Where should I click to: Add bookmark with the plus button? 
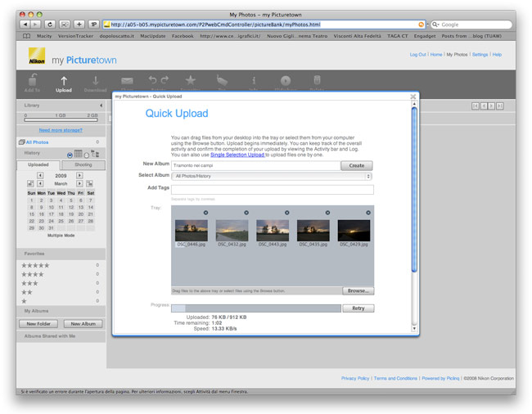pos(79,25)
